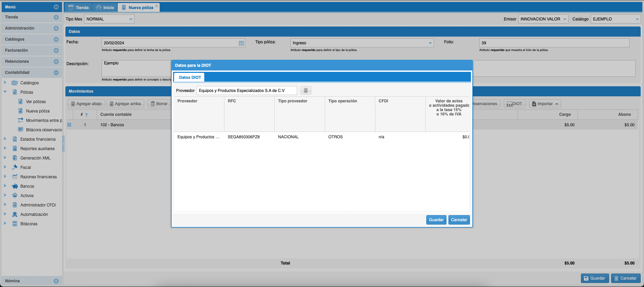Image resolution: width=644 pixels, height=287 pixels.
Task: Click the Razones financieras chart icon
Action: [15, 177]
